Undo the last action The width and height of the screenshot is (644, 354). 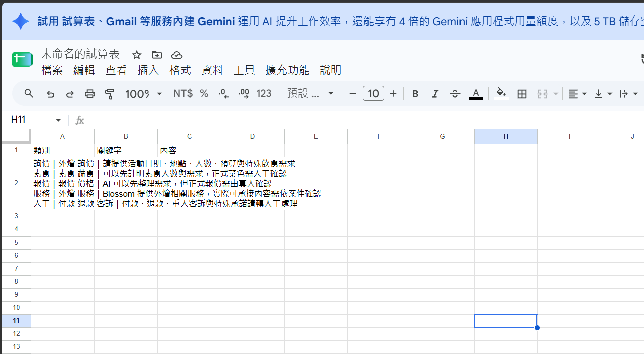tap(50, 94)
